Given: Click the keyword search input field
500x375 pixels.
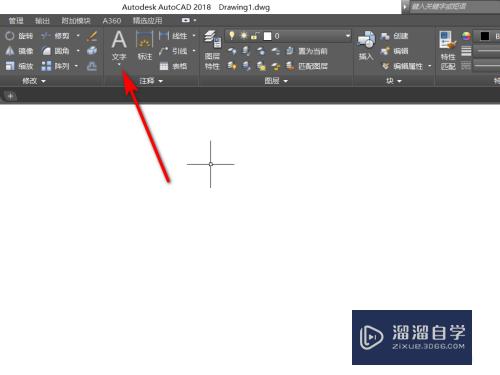Looking at the screenshot, I should (x=454, y=7).
